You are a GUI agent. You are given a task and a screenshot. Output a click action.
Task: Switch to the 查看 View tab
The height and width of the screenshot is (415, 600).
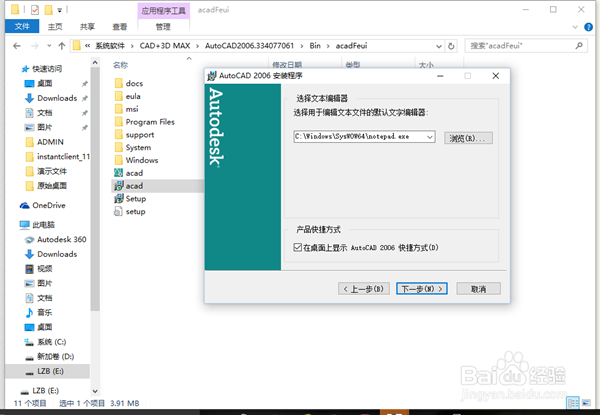tap(119, 26)
